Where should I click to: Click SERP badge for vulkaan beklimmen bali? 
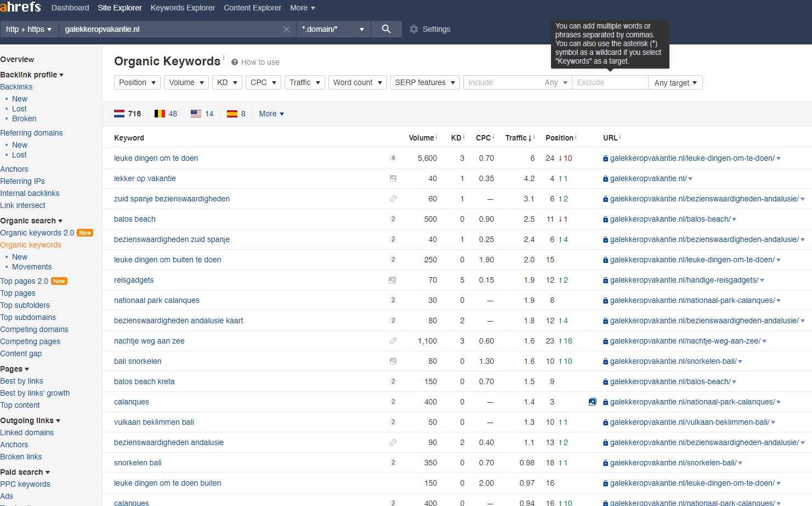tap(393, 422)
